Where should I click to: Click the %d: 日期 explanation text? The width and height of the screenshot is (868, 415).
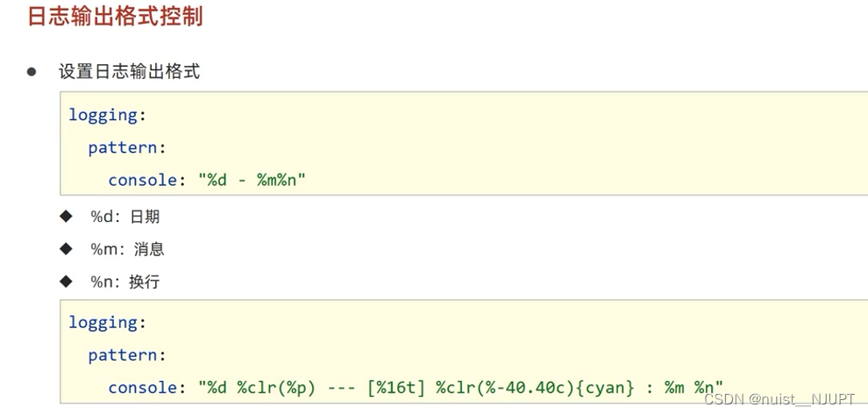[x=125, y=217]
